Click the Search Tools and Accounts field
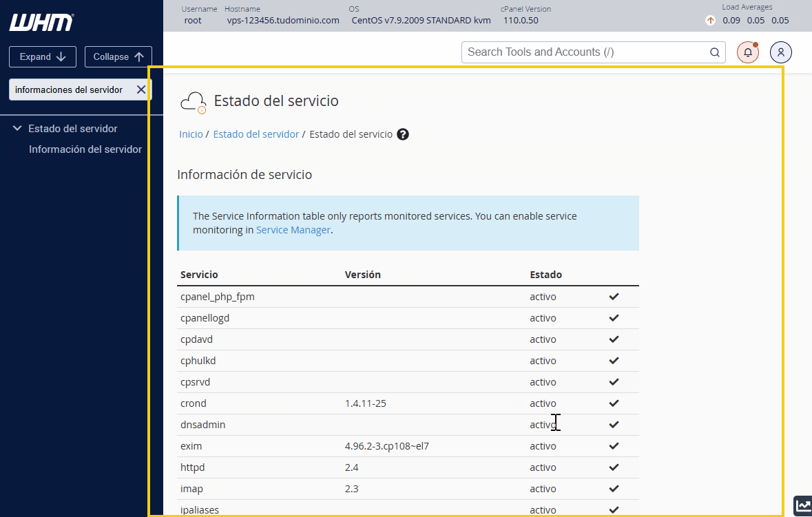The image size is (812, 517). pos(585,52)
